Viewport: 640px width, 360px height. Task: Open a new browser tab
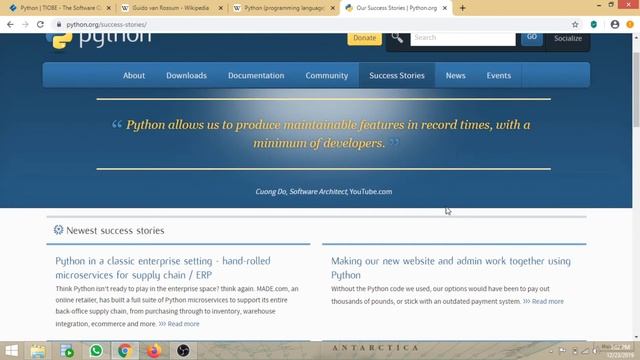point(462,8)
